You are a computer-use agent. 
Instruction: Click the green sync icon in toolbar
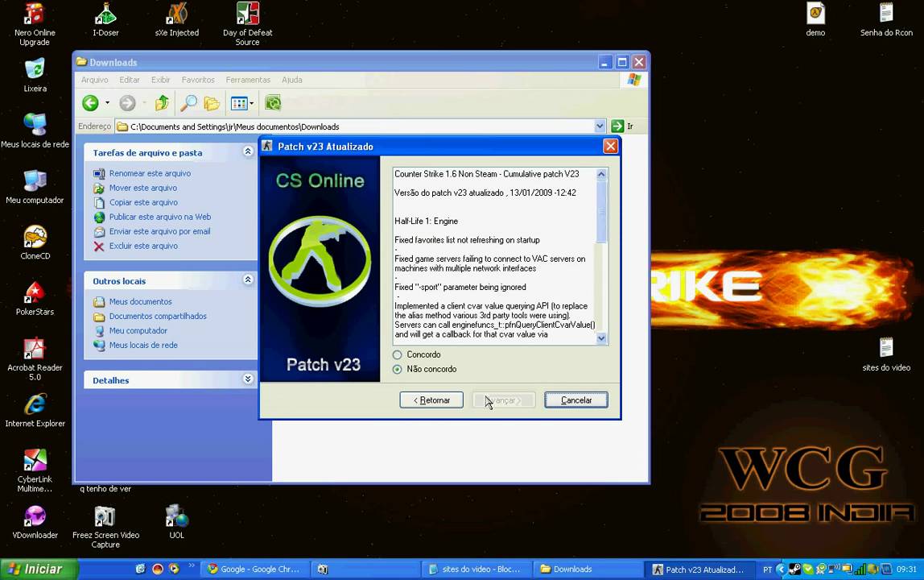[x=273, y=103]
